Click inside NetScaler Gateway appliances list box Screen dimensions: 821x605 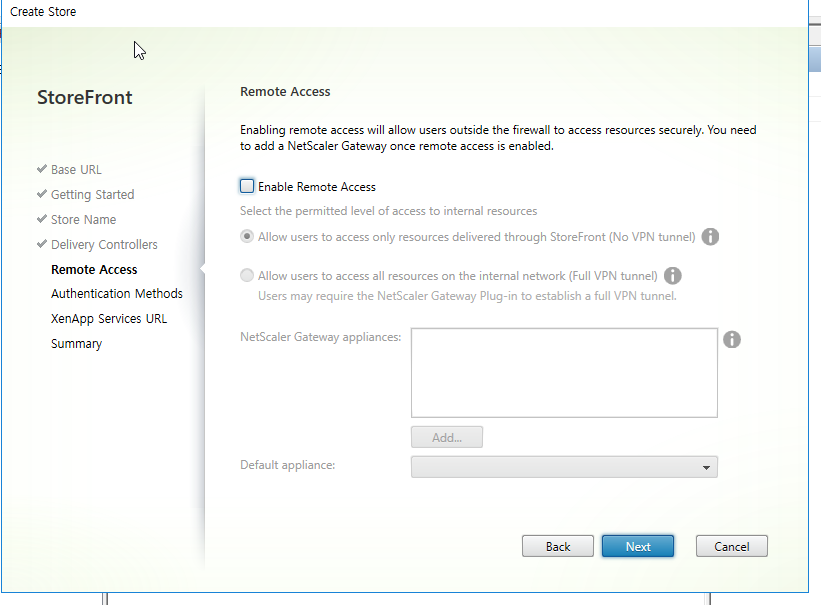pos(564,373)
